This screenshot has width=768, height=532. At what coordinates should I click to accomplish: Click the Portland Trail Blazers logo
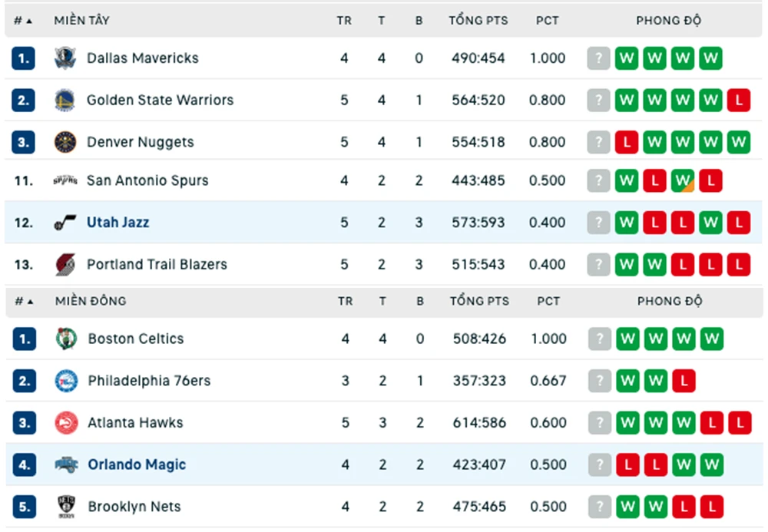click(x=65, y=265)
